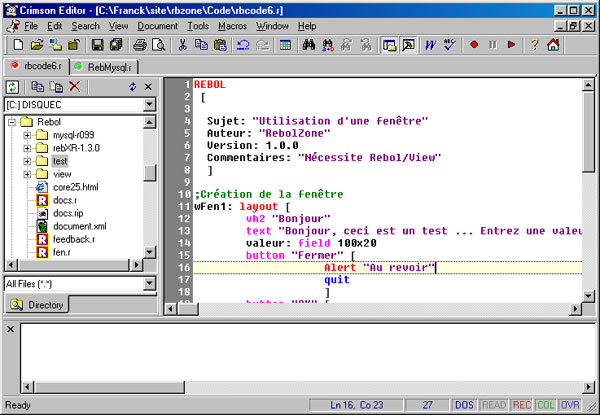
Task: Open the File menu
Action: (x=31, y=26)
